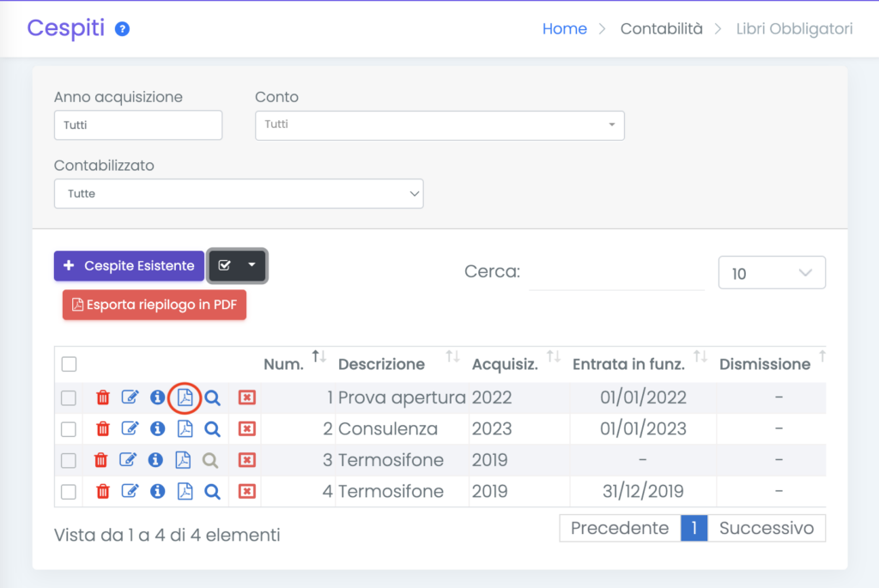Check the Prova apertura row checkbox
This screenshot has width=879, height=588.
pos(69,397)
